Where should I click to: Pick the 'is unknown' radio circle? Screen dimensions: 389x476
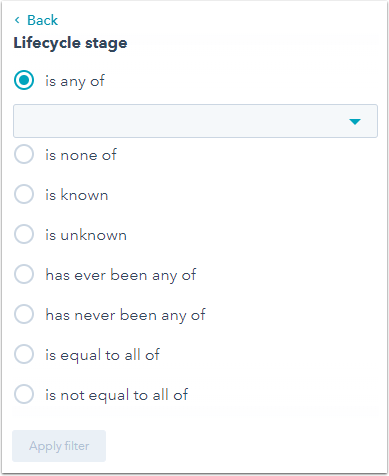coord(24,234)
